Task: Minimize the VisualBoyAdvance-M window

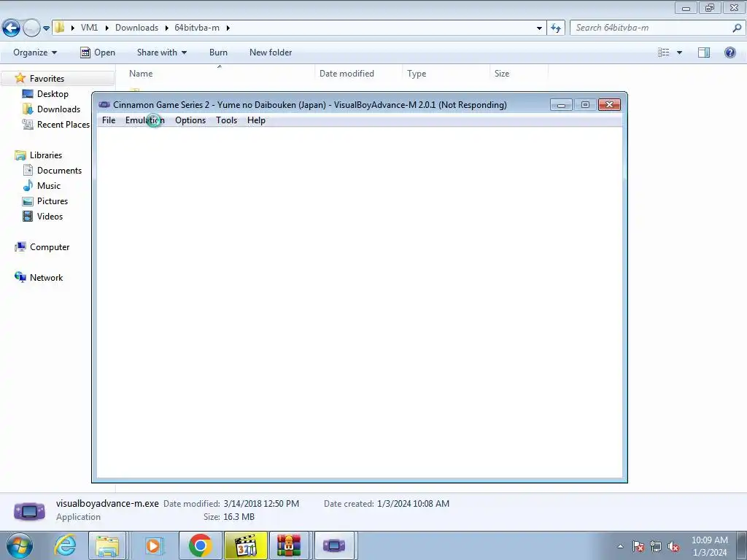Action: pos(561,105)
